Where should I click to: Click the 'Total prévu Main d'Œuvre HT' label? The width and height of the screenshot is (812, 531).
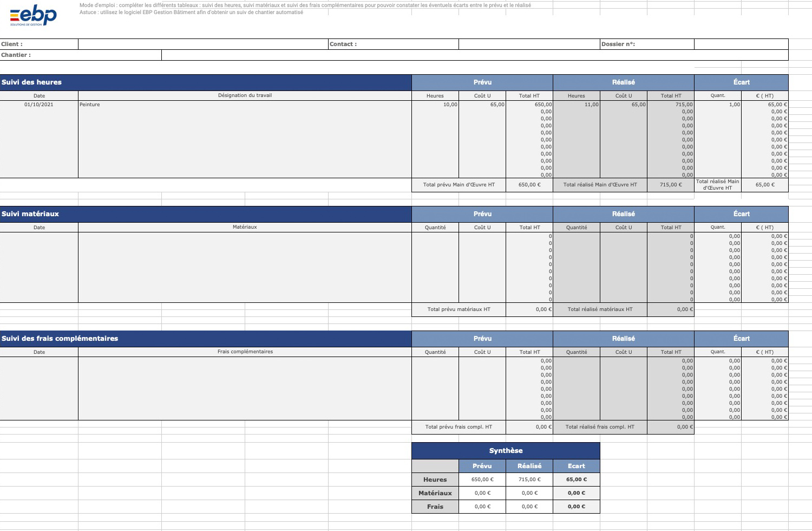459,185
